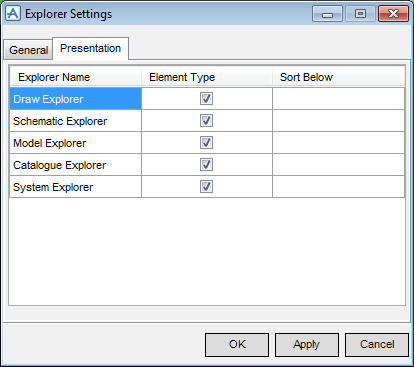The image size is (414, 367).
Task: Disable Element Type for Catalogue Explorer
Action: [x=206, y=165]
